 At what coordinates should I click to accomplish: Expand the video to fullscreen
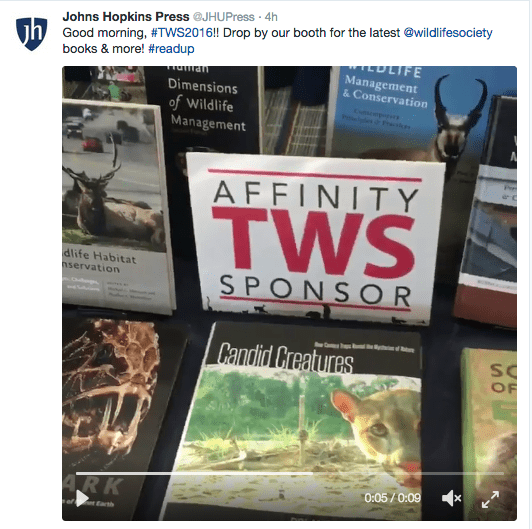[490, 499]
